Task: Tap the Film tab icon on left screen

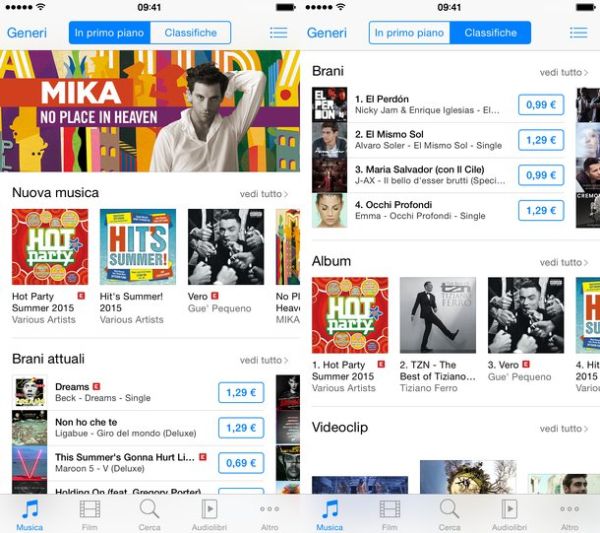Action: (x=90, y=510)
